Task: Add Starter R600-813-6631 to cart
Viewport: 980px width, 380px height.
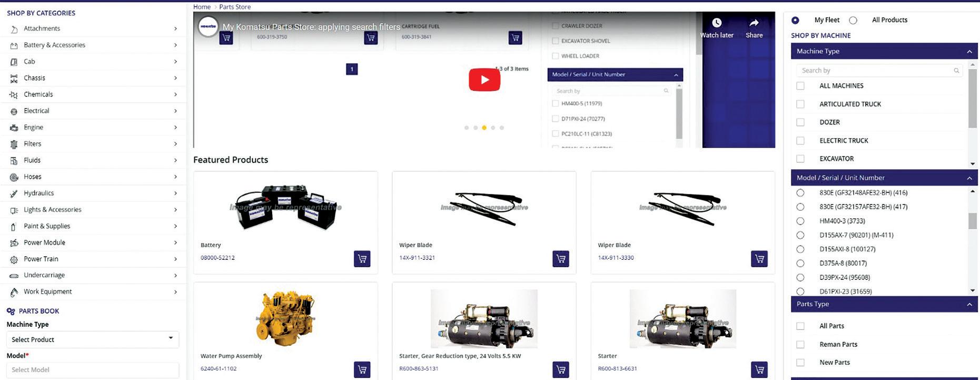Action: pyautogui.click(x=759, y=369)
